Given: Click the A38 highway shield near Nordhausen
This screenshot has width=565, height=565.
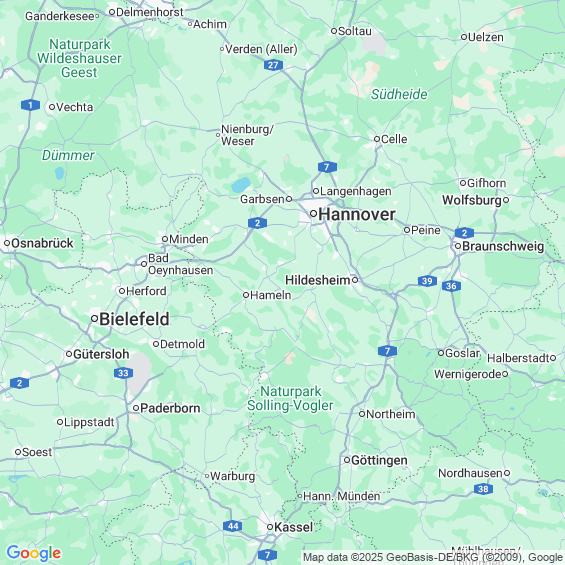Looking at the screenshot, I should click(483, 489).
